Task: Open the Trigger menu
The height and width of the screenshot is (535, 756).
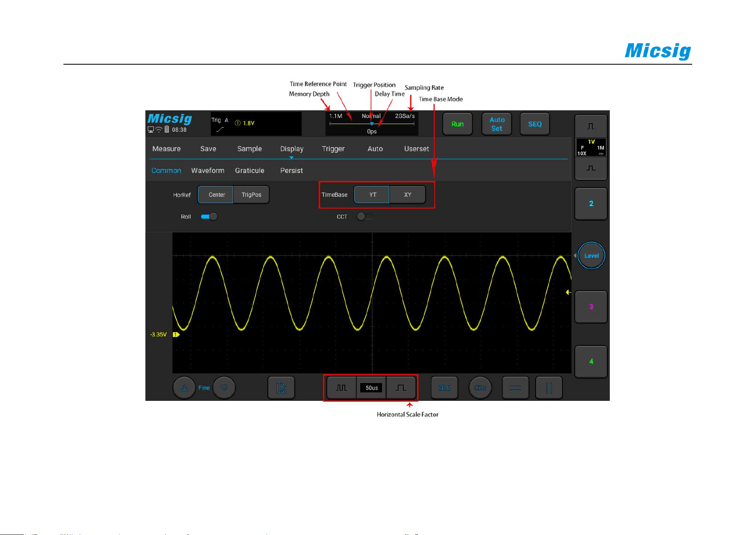Action: (333, 149)
